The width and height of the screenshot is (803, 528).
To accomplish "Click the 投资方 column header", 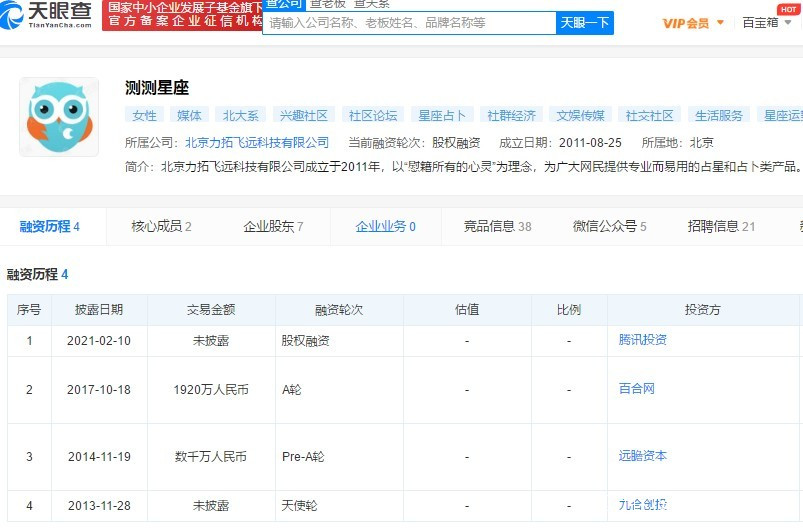I will (703, 309).
